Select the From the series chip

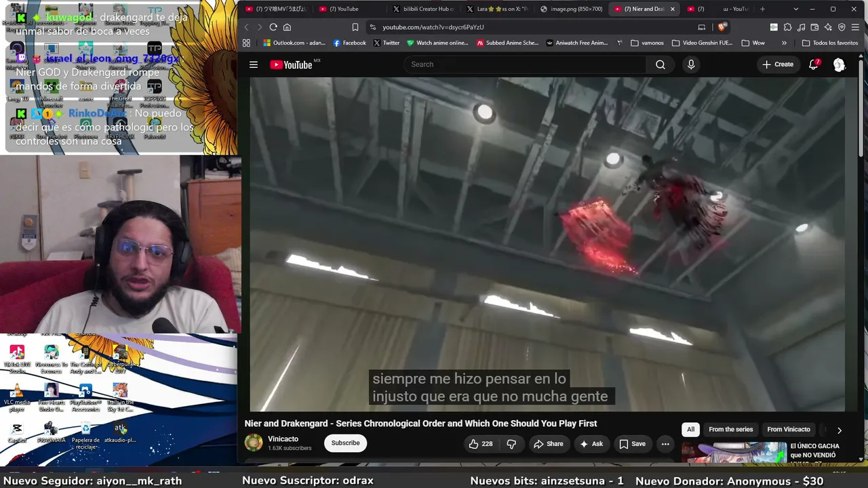click(x=730, y=430)
